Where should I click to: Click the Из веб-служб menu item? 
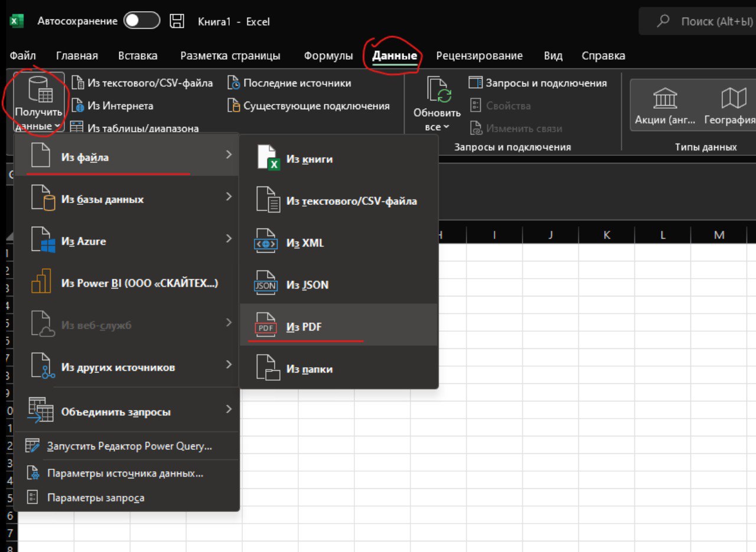point(126,325)
